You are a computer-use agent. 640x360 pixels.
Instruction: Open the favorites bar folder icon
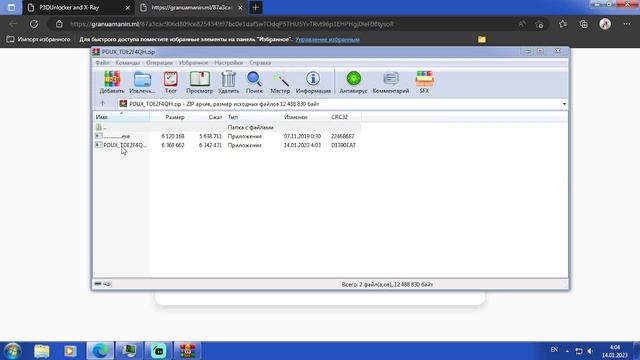tap(482, 40)
